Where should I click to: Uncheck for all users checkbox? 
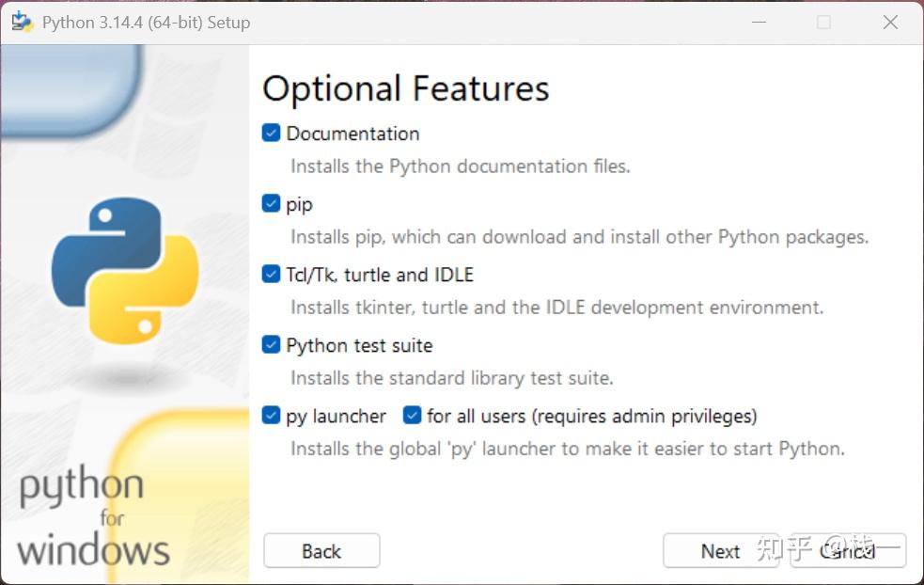point(413,416)
